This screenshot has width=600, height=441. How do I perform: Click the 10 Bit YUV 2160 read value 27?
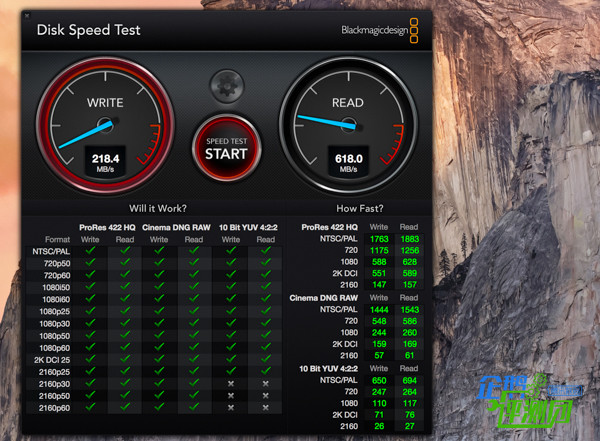tap(409, 426)
